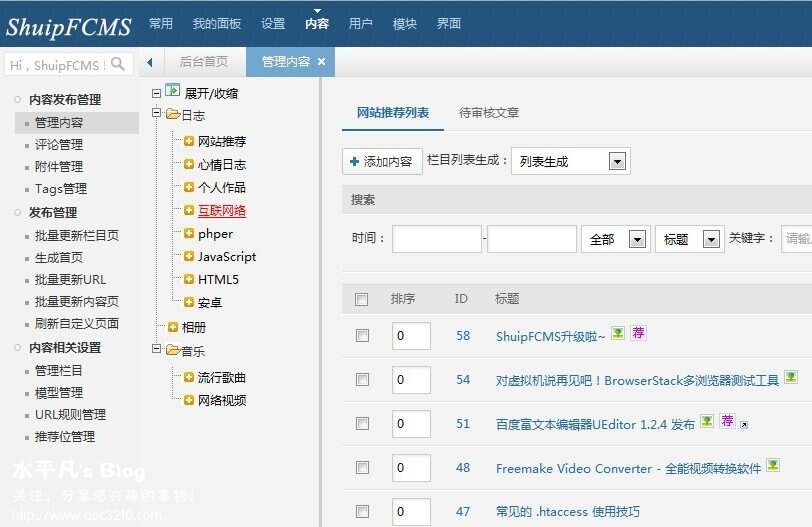
Task: Open Tags管理 in sidebar
Action: (x=61, y=188)
